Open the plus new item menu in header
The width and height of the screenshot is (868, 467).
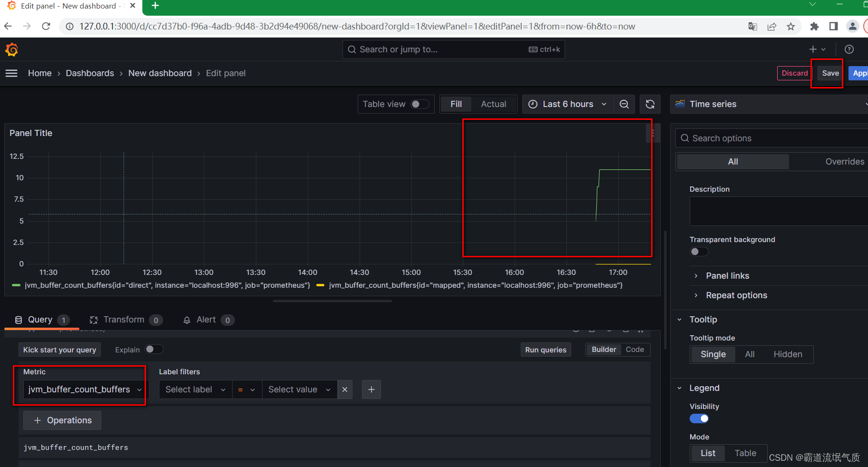(x=817, y=49)
